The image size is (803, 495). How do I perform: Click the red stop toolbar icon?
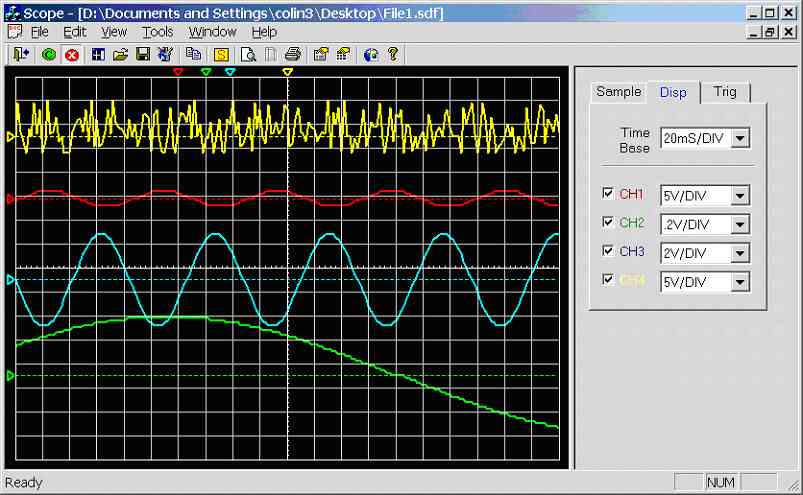point(71,54)
